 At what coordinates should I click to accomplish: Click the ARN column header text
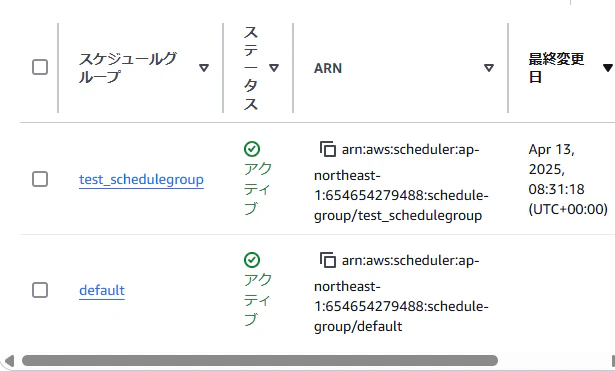point(328,68)
